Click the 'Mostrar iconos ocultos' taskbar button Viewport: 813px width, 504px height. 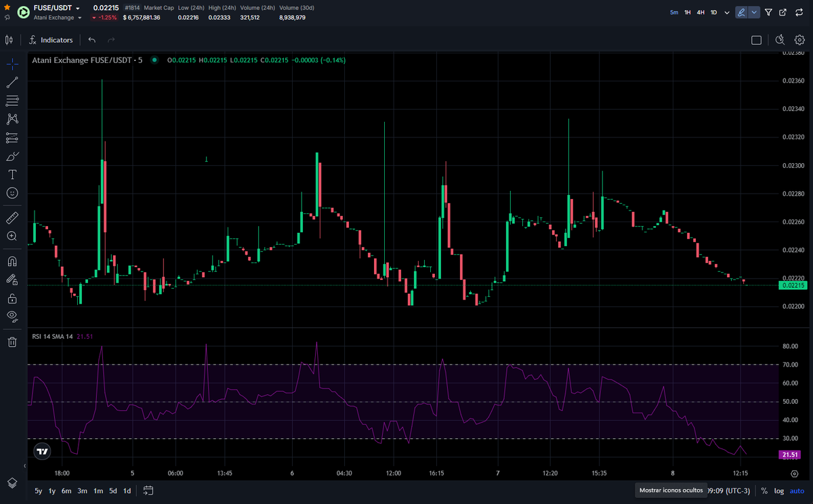coord(671,489)
